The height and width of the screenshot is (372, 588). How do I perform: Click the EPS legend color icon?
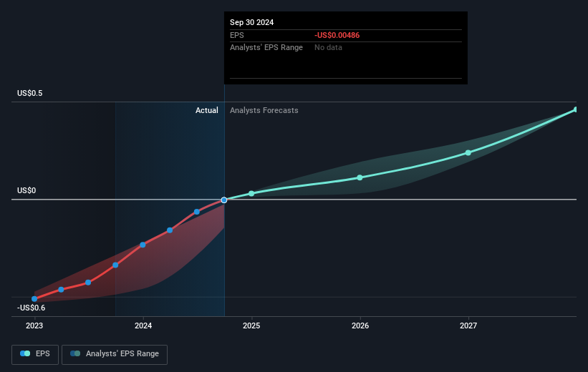point(25,353)
